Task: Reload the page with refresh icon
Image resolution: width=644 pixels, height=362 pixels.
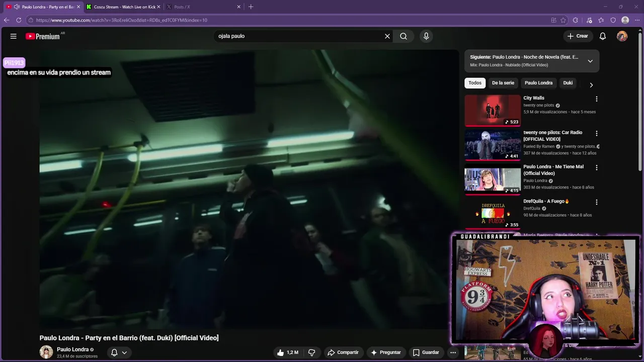Action: pos(19,20)
